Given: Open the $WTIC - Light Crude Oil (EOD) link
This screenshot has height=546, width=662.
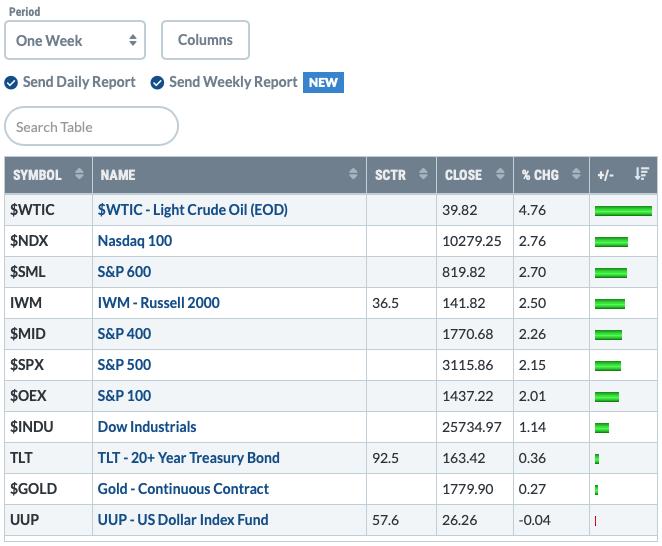Looking at the screenshot, I should point(193,210).
